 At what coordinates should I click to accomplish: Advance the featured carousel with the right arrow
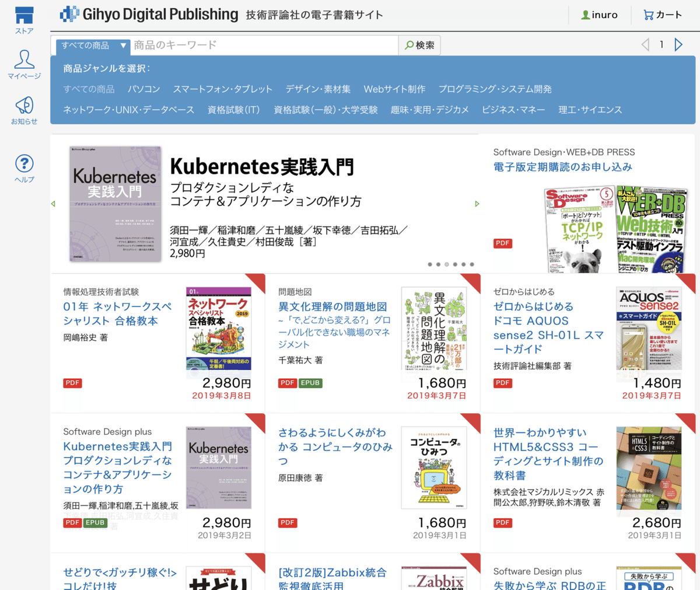(477, 204)
